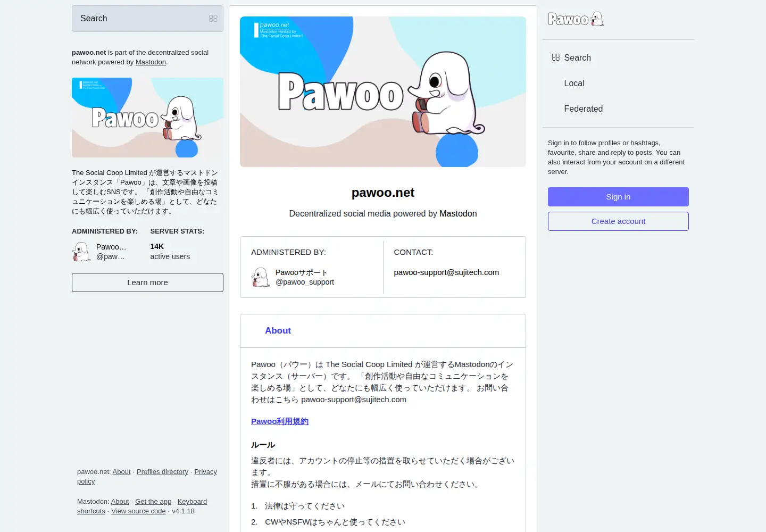This screenshot has width=766, height=532.
Task: Click the pawoo.net heading in the center
Action: (x=383, y=193)
